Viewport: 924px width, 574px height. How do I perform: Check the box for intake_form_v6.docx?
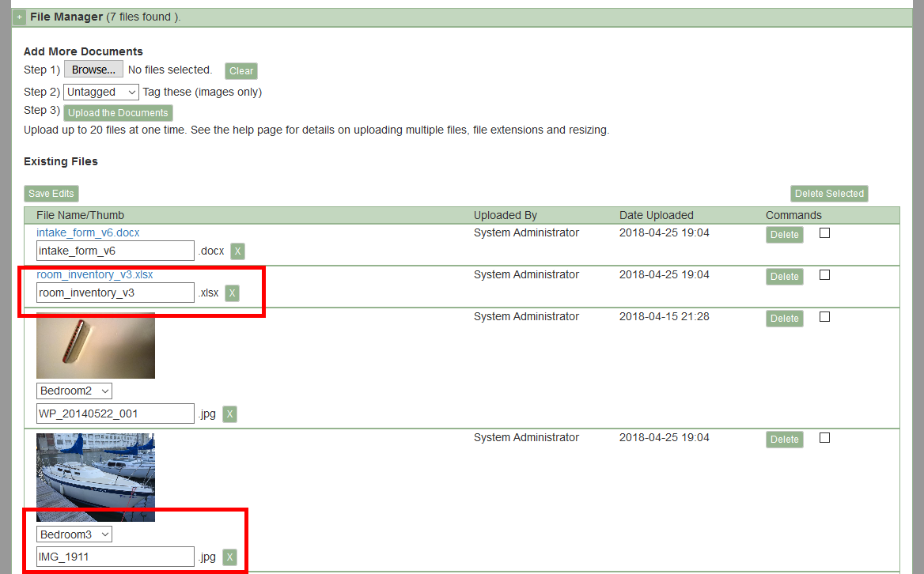pos(825,233)
